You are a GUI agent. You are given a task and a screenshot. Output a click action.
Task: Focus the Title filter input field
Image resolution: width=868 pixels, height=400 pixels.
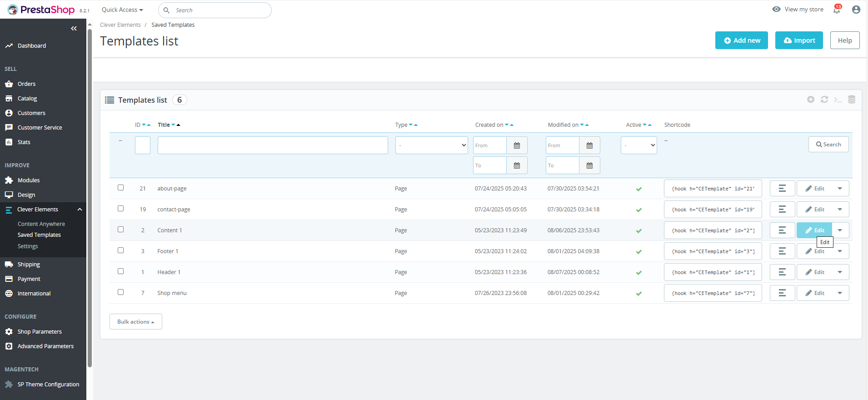pos(273,145)
